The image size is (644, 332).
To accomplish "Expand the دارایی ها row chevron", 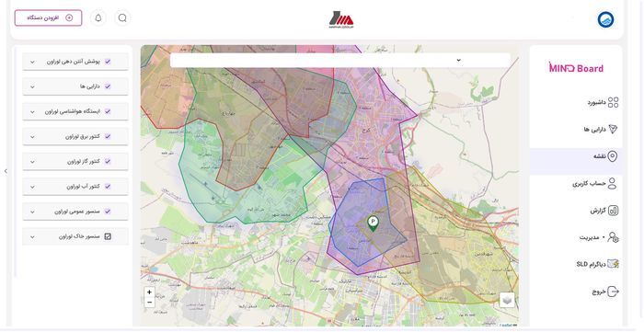I will 32,87.
